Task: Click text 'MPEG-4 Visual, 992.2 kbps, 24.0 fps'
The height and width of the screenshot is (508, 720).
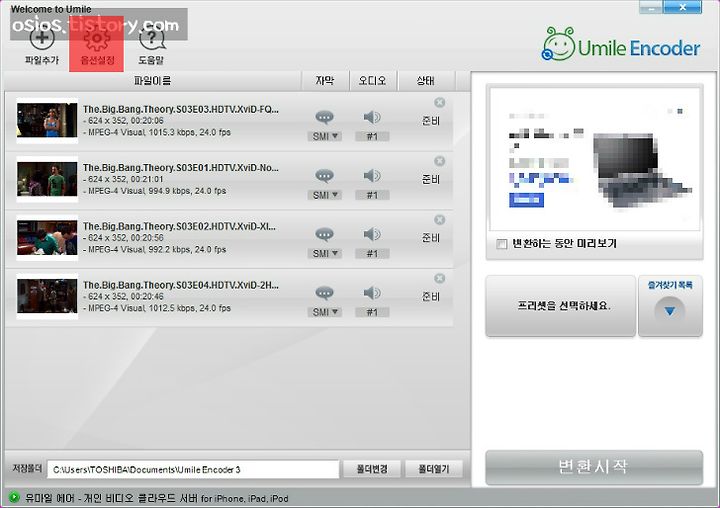Action: [157, 249]
